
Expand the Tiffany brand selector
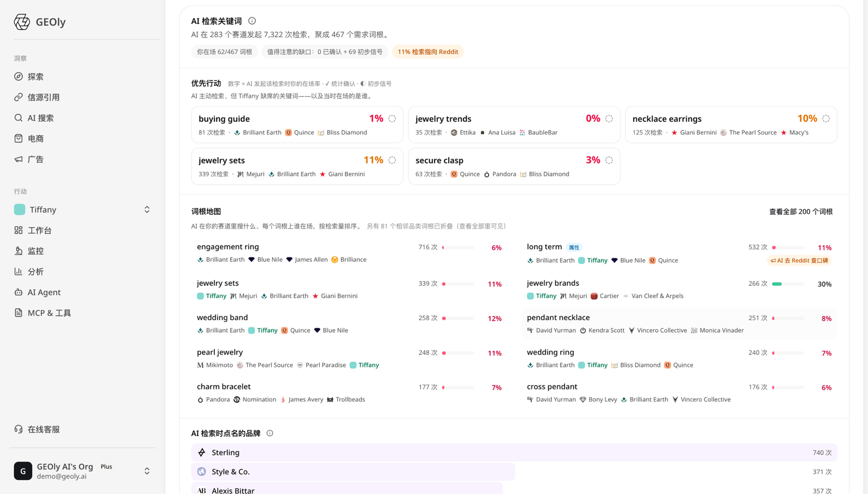pyautogui.click(x=147, y=210)
